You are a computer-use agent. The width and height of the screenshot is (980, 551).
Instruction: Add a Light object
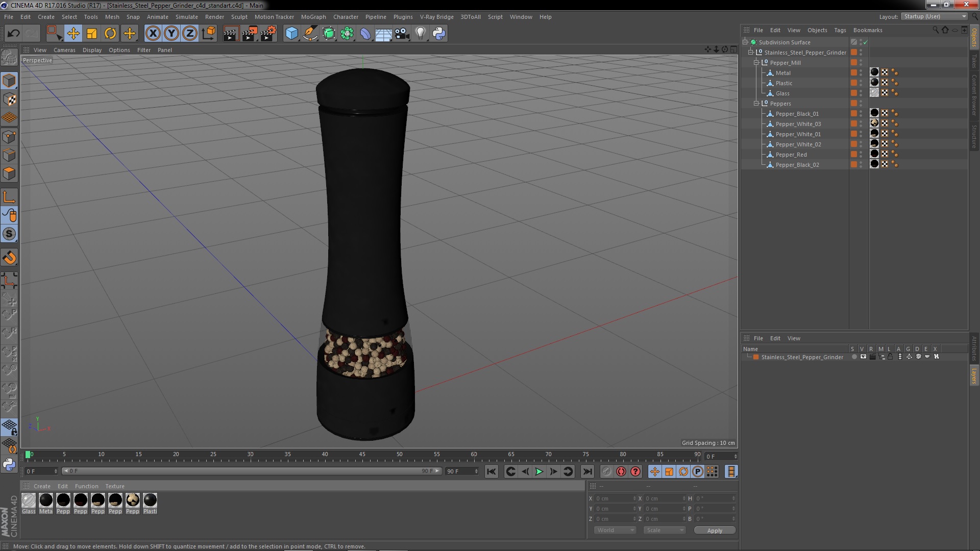point(421,34)
